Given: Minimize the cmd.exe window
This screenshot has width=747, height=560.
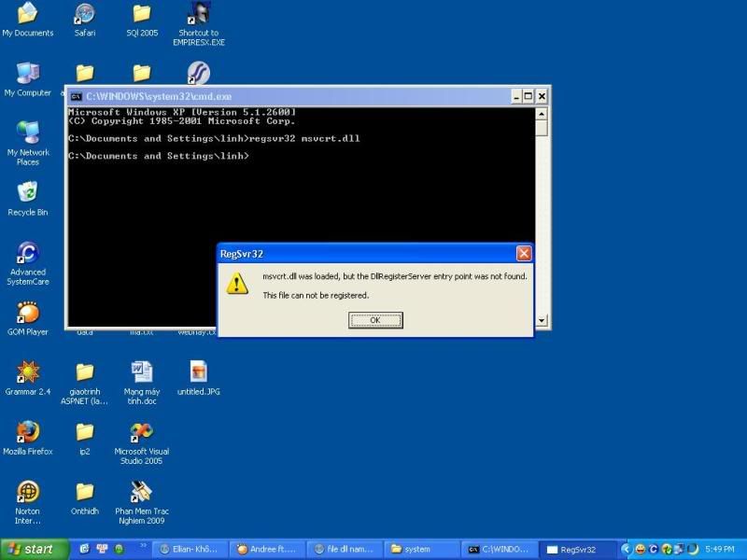Looking at the screenshot, I should pyautogui.click(x=517, y=97).
